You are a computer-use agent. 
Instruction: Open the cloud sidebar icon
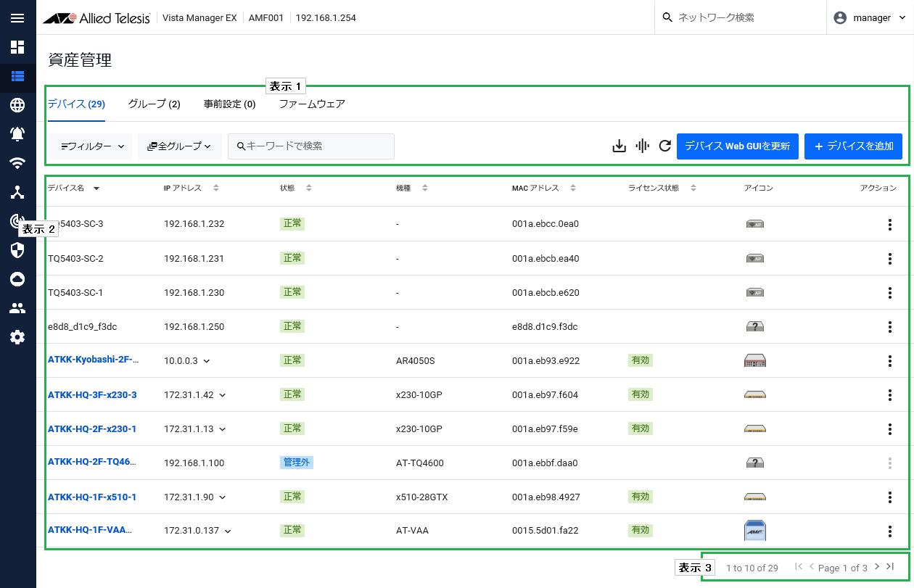click(x=17, y=279)
